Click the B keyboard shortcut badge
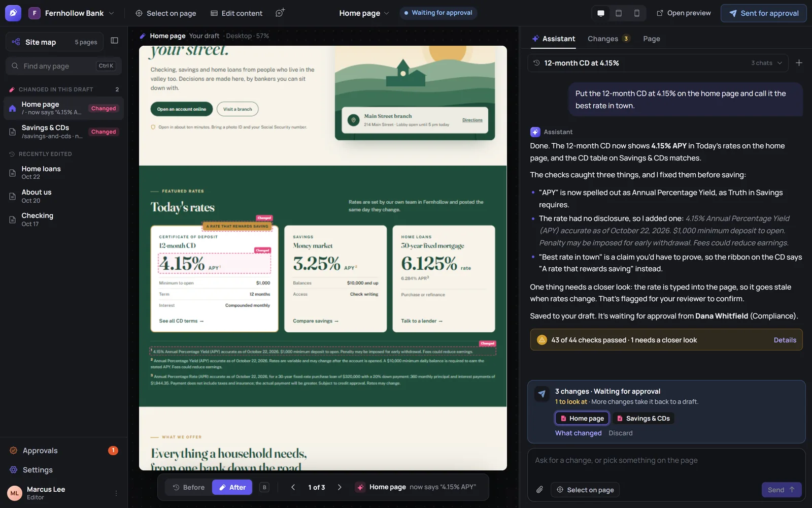This screenshot has width=812, height=508. click(x=264, y=487)
